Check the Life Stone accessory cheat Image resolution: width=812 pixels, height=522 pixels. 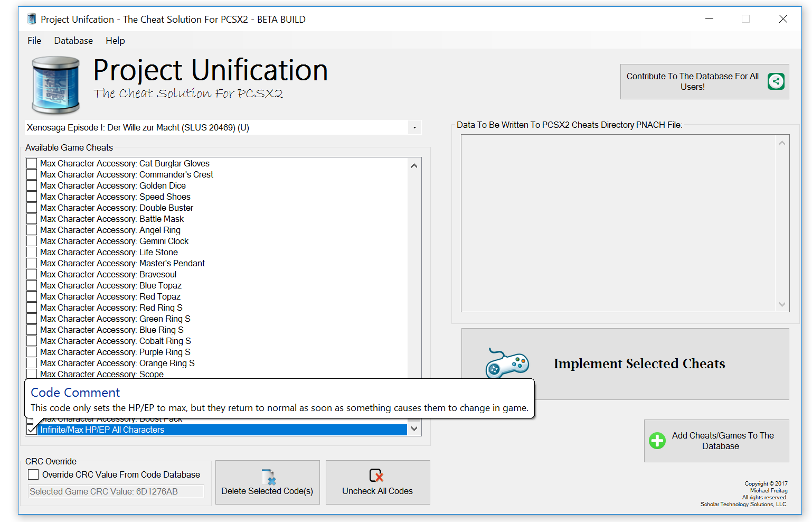click(32, 252)
